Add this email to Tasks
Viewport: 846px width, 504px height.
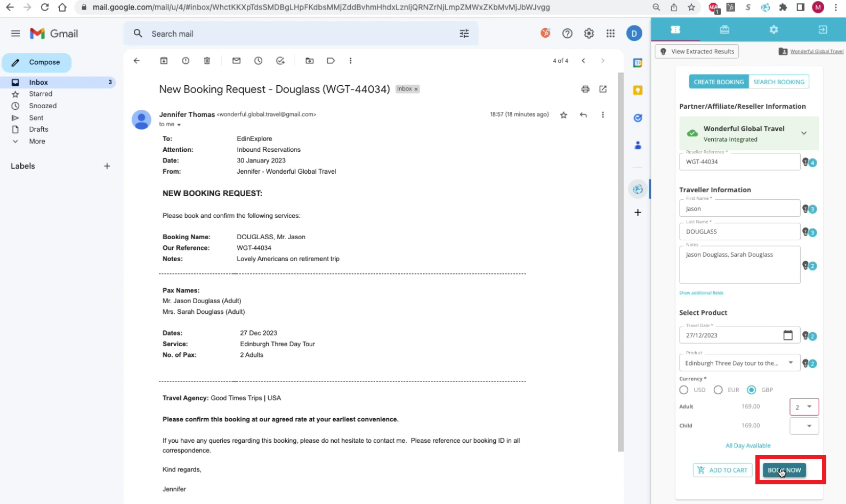pyautogui.click(x=280, y=61)
